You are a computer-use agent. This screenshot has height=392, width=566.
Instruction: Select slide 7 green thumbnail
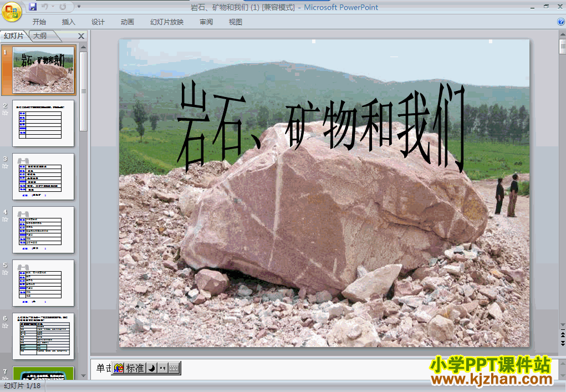(43, 373)
